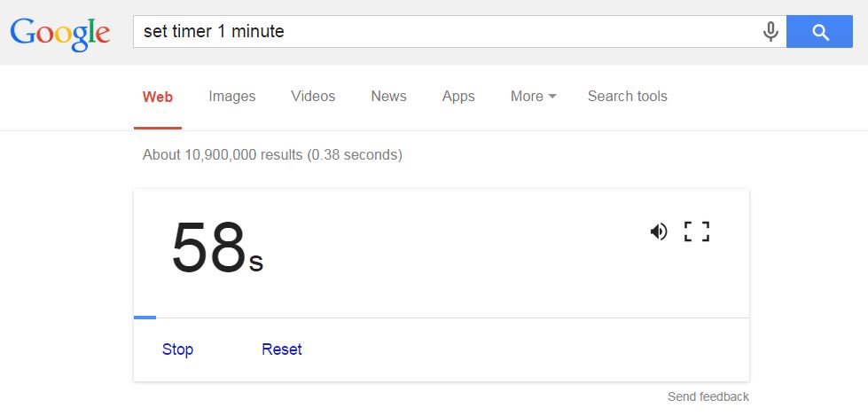Screen dimensions: 868x416
Task: Click the microphone voice search icon
Action: click(770, 32)
